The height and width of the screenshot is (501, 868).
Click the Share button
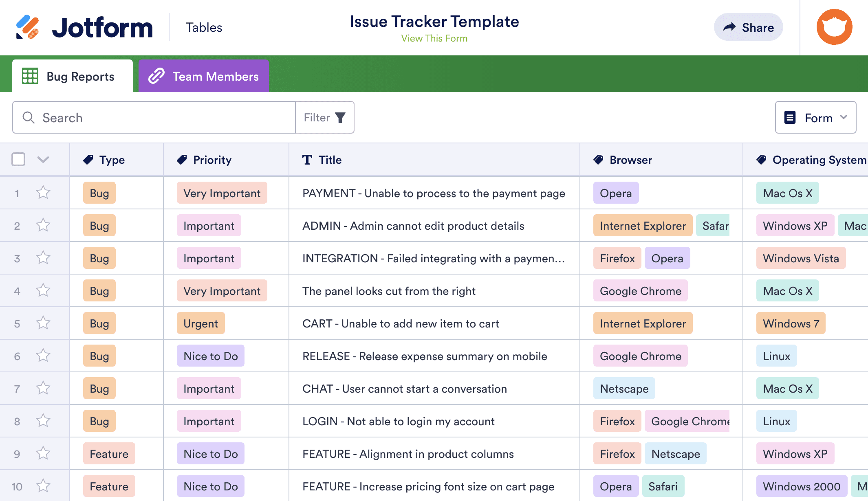tap(748, 27)
